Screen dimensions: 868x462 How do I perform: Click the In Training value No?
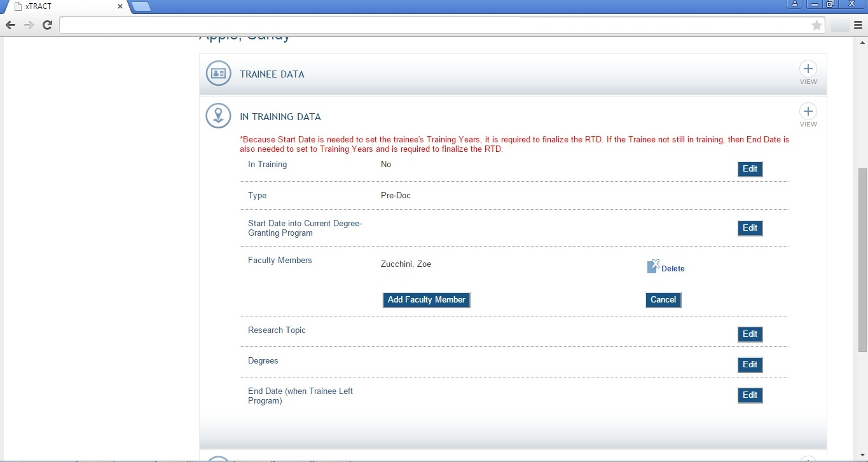(x=386, y=164)
